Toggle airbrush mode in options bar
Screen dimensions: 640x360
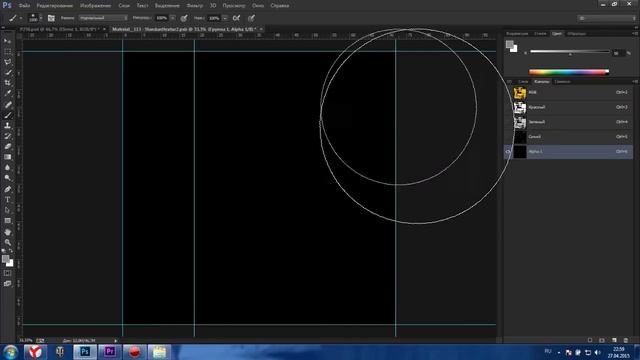tap(236, 18)
